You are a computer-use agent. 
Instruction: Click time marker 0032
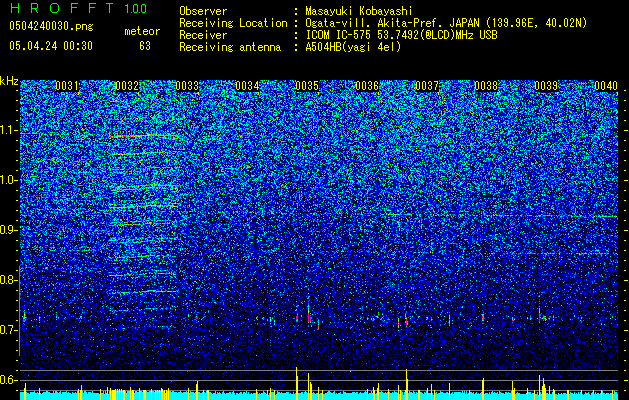pos(127,86)
